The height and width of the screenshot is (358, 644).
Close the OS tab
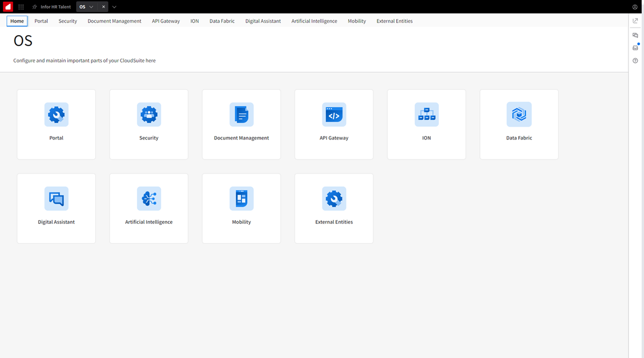[104, 7]
